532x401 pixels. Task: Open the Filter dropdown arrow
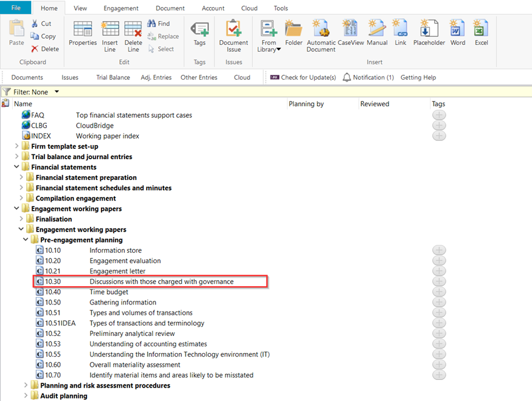click(57, 92)
